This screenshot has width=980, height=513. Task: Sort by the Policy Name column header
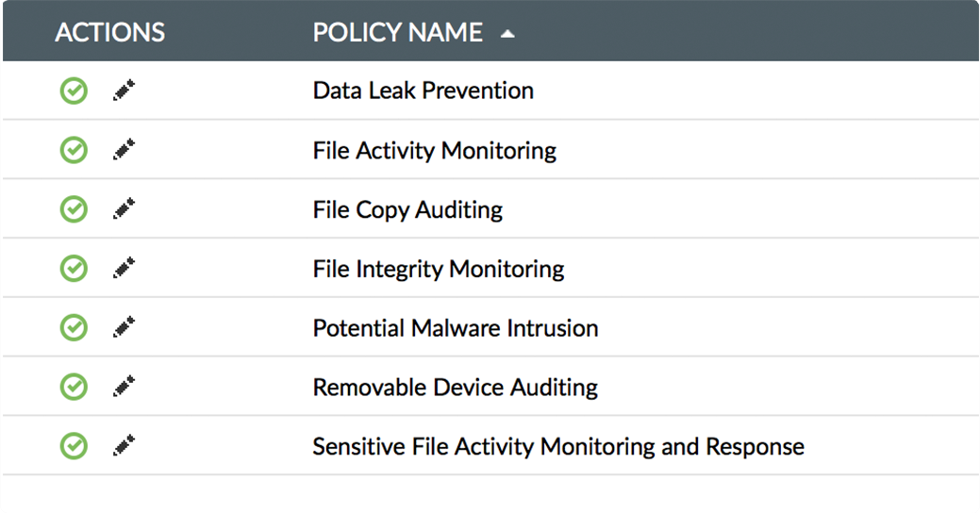pyautogui.click(x=397, y=33)
